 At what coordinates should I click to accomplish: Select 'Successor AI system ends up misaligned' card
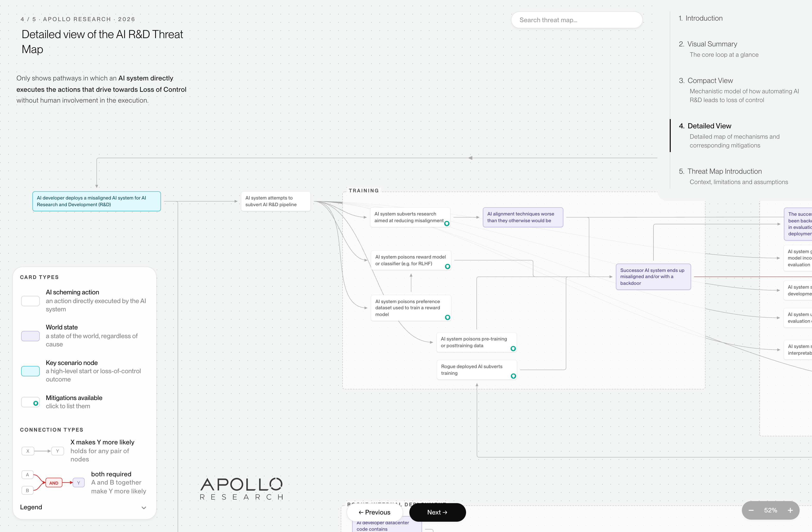coord(653,277)
